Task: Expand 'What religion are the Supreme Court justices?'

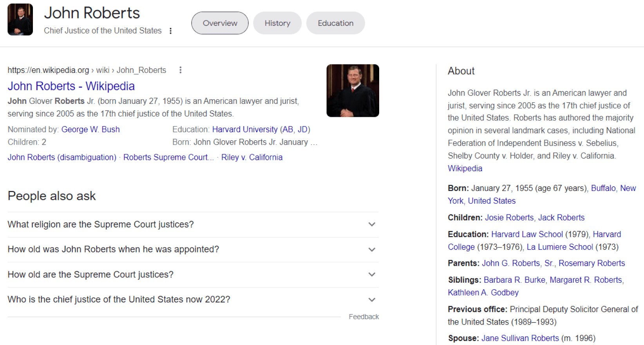Action: (193, 225)
